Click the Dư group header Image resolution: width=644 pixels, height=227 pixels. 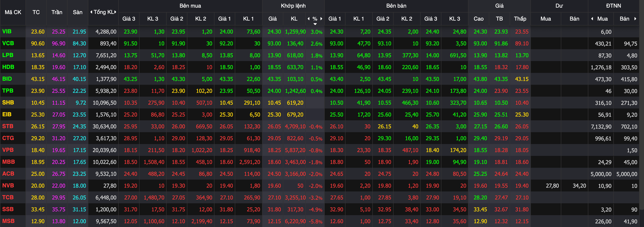[559, 6]
